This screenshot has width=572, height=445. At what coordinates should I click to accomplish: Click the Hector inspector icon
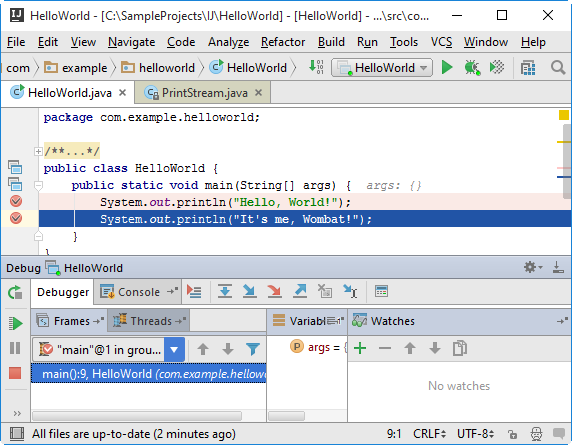[x=536, y=434]
